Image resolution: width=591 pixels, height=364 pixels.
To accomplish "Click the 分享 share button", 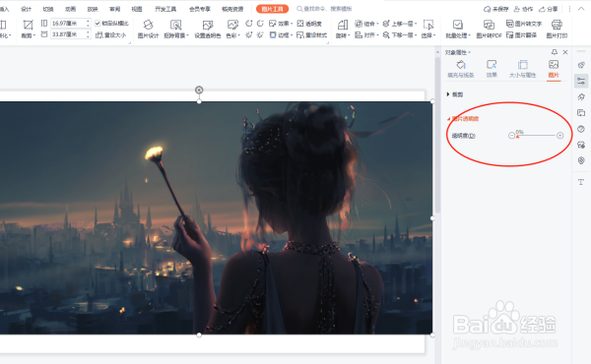I will 548,9.
